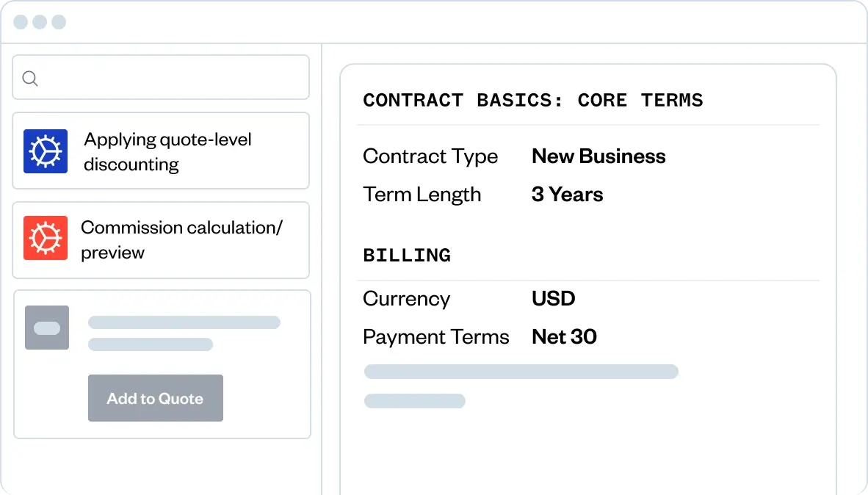Click the search magnifier icon

[x=30, y=79]
